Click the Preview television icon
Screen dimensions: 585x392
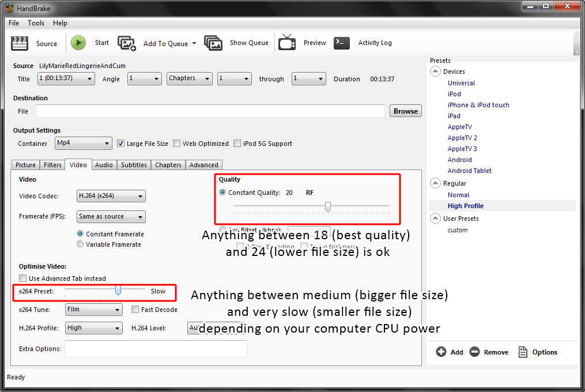(287, 43)
